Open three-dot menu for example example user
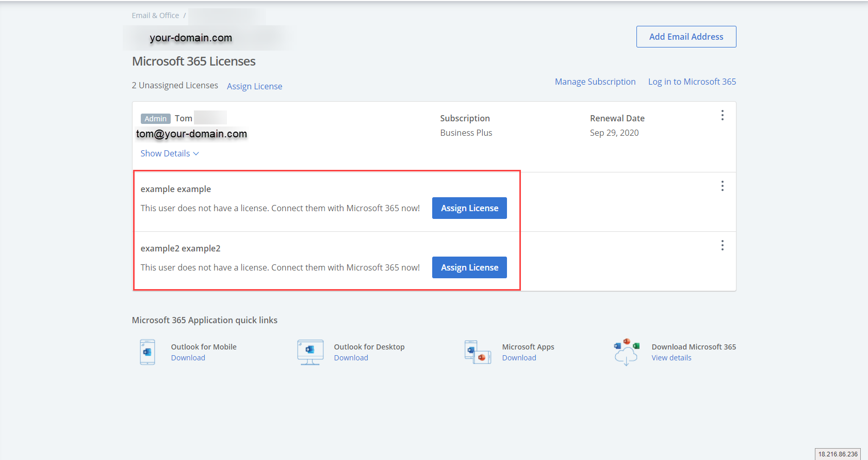The height and width of the screenshot is (460, 868). 722,186
